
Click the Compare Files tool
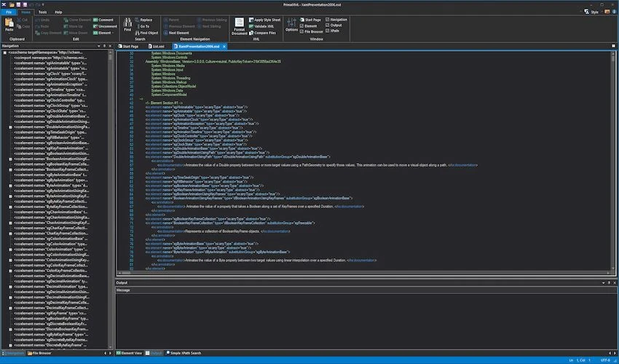pyautogui.click(x=266, y=33)
